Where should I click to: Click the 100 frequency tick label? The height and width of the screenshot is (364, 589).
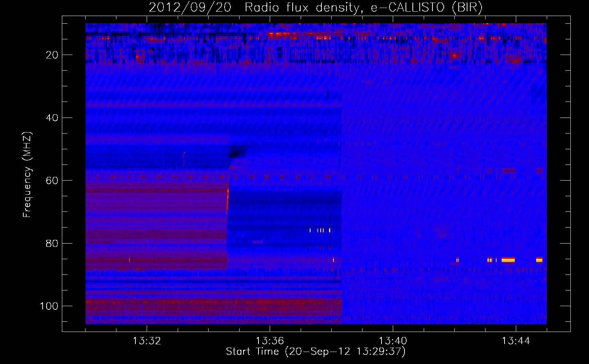tap(49, 306)
